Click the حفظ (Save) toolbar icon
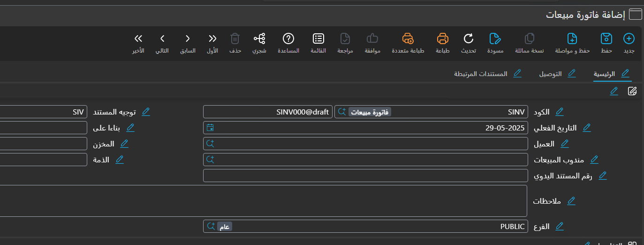The image size is (644, 245). [x=606, y=38]
